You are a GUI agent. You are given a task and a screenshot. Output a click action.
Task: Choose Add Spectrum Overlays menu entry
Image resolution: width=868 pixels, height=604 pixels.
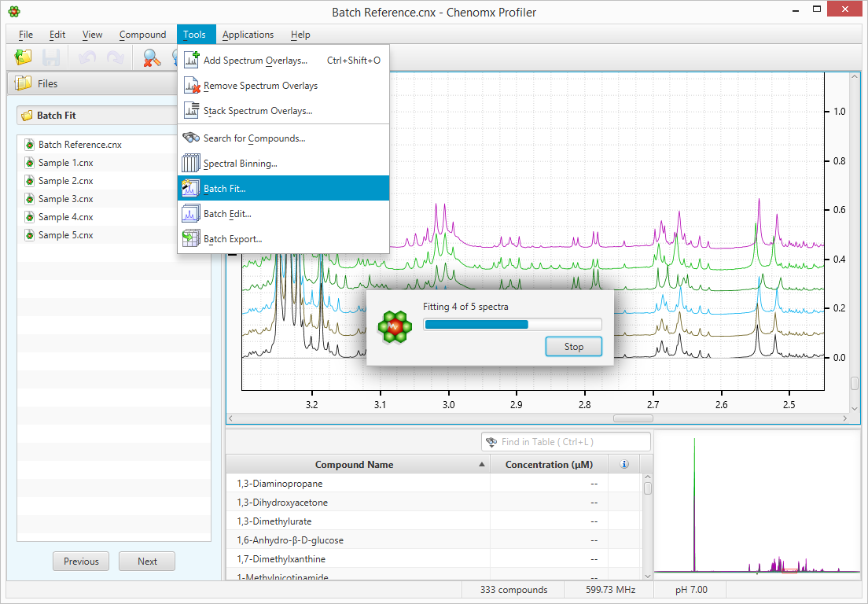tap(283, 61)
